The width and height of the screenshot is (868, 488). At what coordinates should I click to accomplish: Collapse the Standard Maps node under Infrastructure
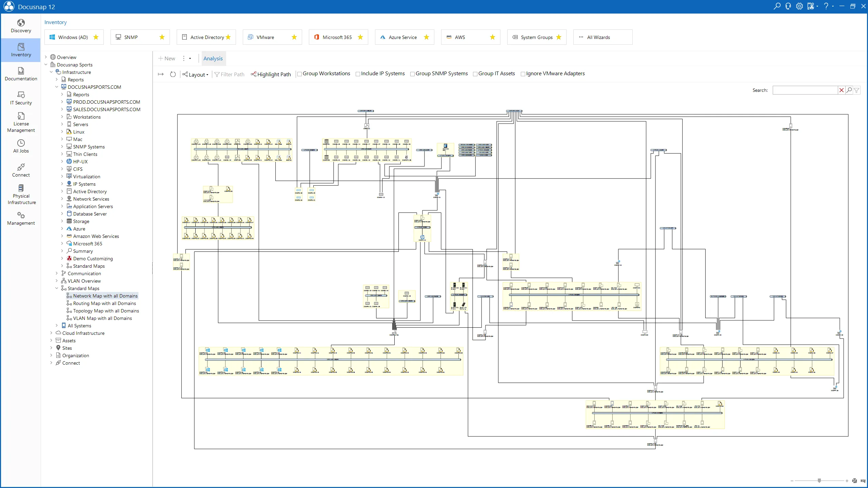pos(57,288)
